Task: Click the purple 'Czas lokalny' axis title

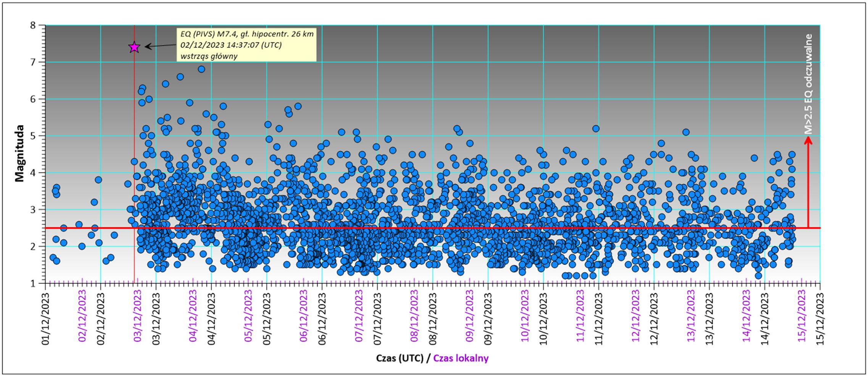Action: coord(461,358)
